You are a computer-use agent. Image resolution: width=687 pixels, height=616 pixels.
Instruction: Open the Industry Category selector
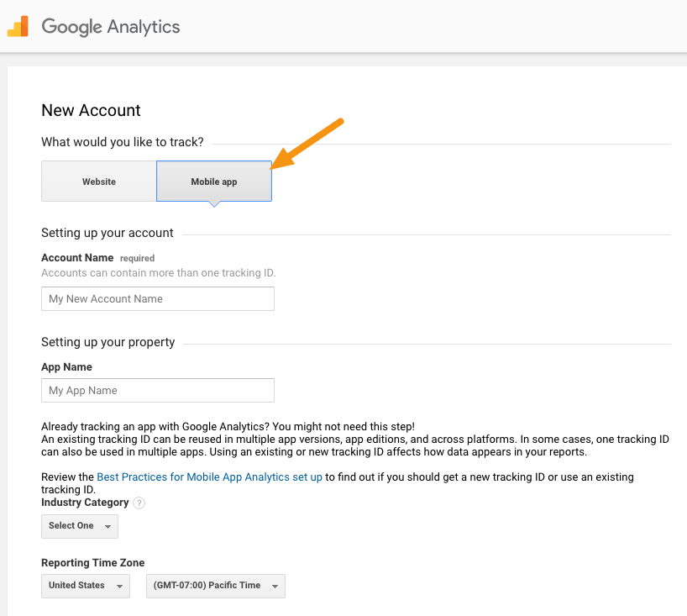(x=79, y=526)
